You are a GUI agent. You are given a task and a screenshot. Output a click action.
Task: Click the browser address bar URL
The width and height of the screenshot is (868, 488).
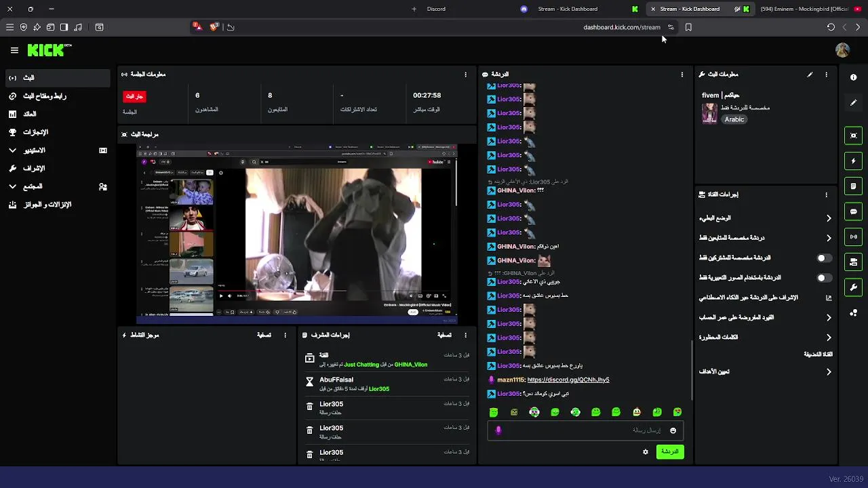621,27
